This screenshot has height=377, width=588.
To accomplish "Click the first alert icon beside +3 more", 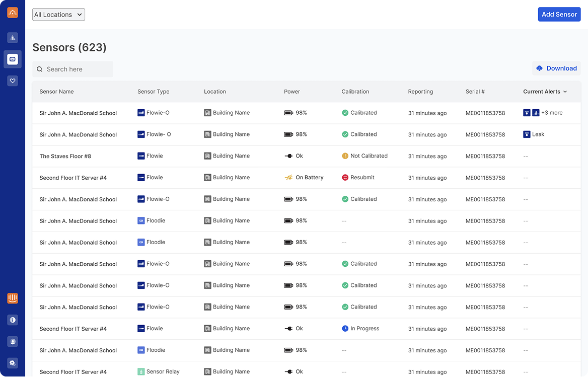I will click(x=527, y=113).
